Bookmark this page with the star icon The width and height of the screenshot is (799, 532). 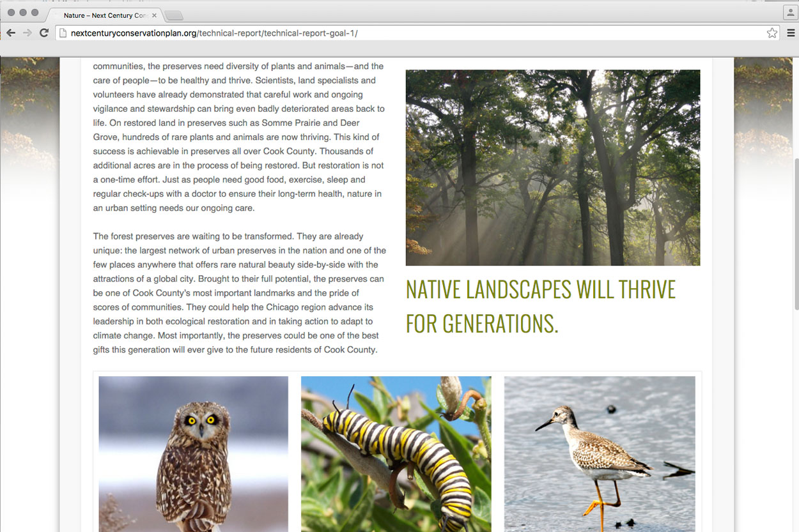pyautogui.click(x=772, y=33)
